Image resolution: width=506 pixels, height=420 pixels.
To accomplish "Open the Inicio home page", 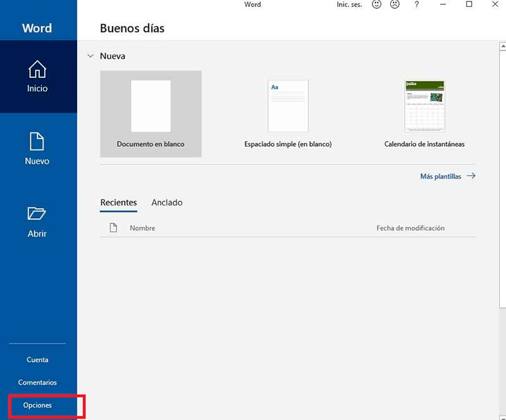I will (39, 77).
